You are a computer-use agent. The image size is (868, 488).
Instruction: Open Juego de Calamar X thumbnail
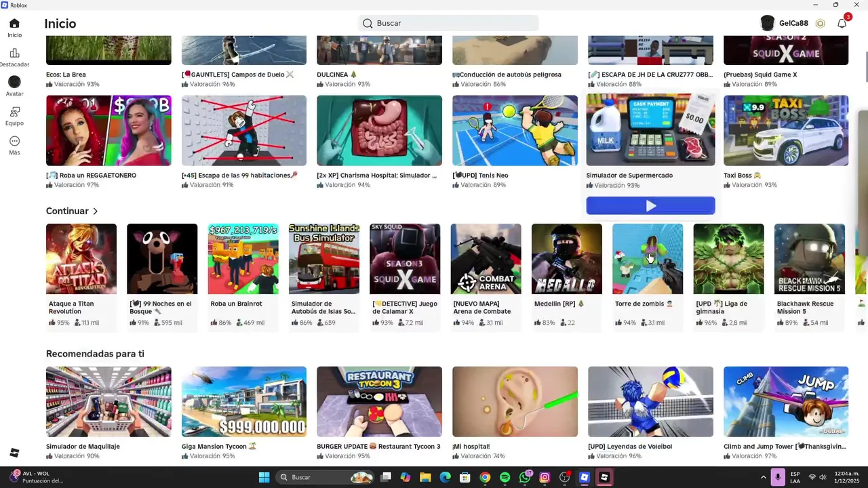[x=405, y=259]
